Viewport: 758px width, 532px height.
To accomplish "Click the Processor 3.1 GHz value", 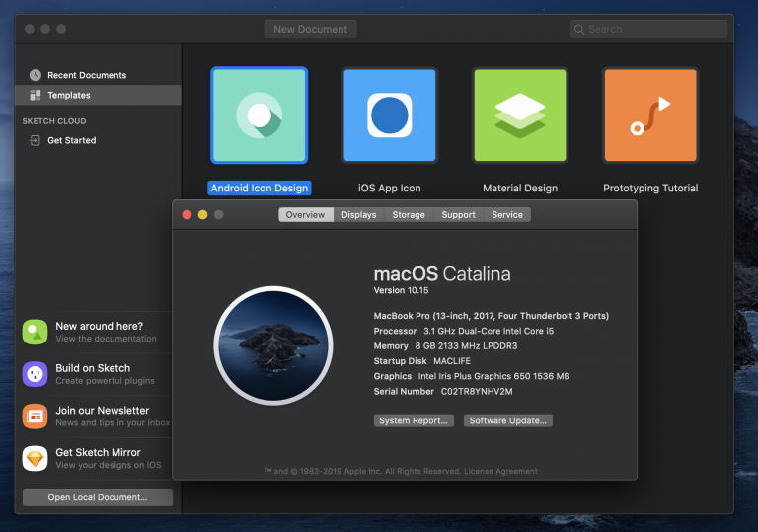I will (489, 332).
